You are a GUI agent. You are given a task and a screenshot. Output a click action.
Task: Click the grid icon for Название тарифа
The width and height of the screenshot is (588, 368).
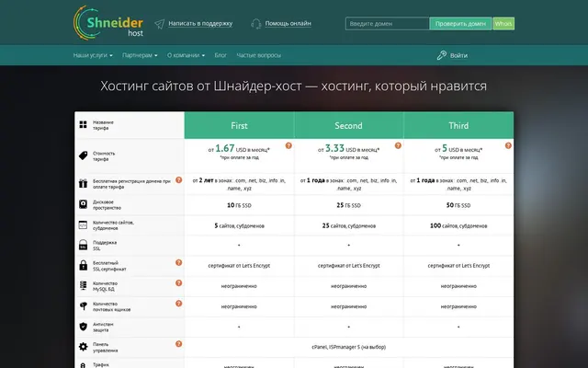tap(84, 125)
